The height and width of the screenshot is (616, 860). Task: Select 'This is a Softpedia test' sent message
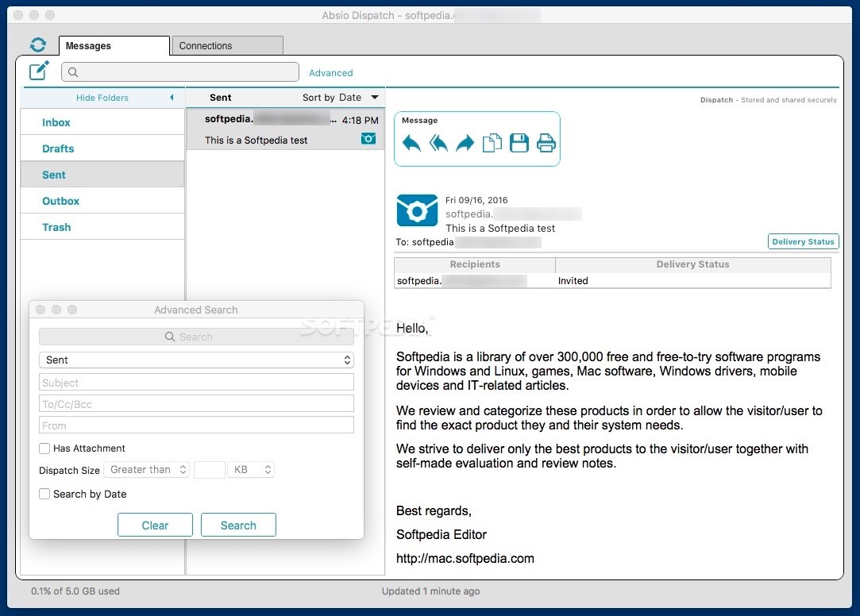click(286, 129)
